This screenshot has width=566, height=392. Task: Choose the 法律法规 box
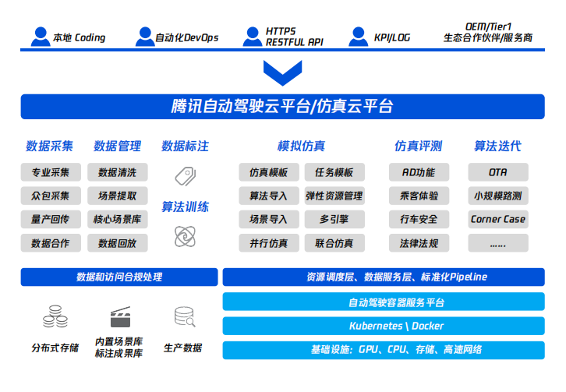pyautogui.click(x=419, y=243)
